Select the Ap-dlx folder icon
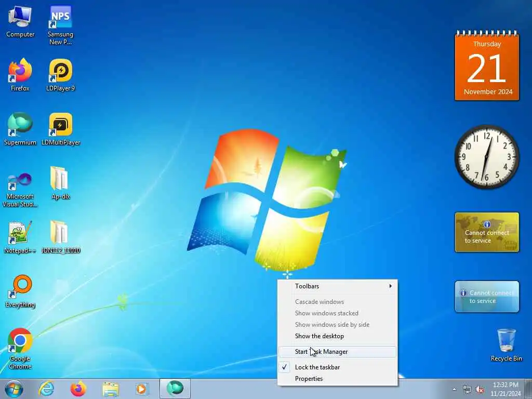The height and width of the screenshot is (399, 532). 60,183
